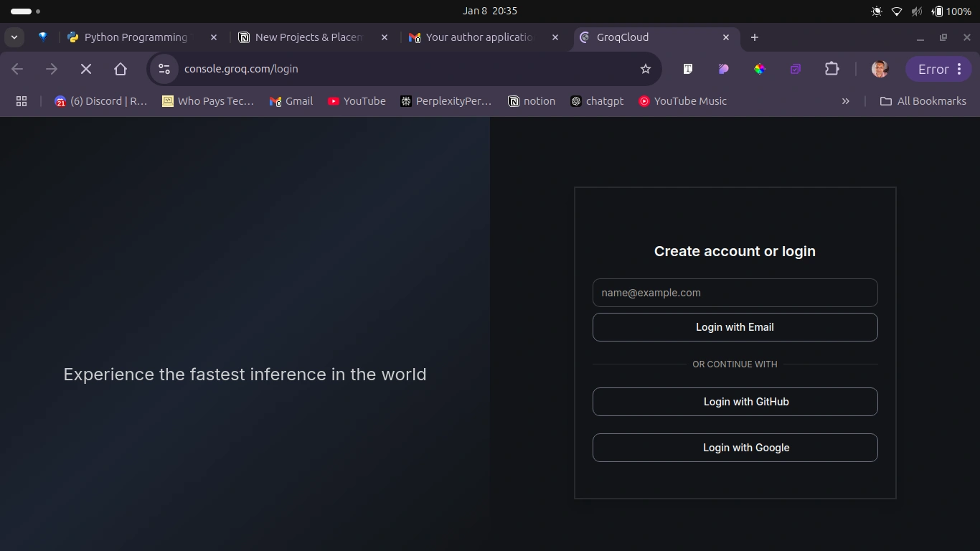
Task: Restore down the Chrome window
Action: coord(943,37)
